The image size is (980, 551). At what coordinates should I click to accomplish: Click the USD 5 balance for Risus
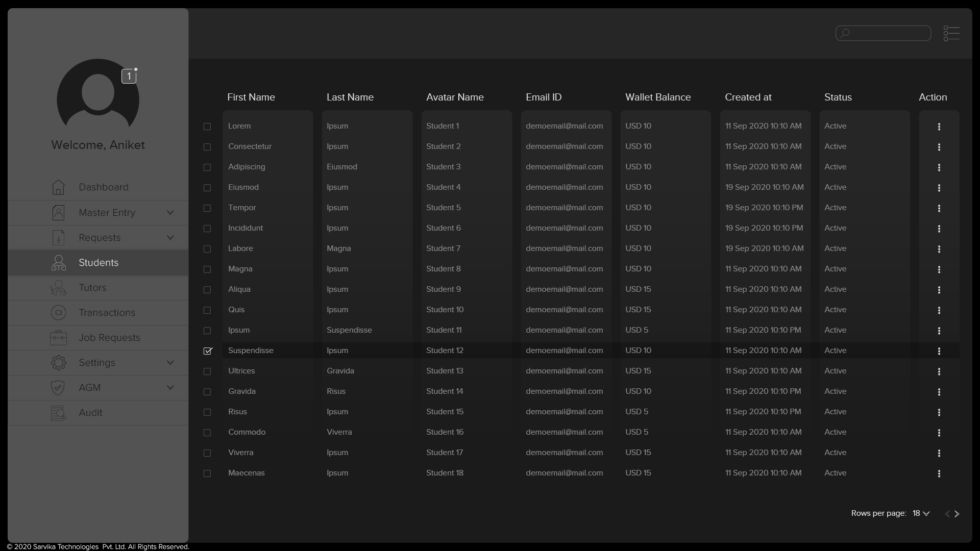[x=637, y=412]
